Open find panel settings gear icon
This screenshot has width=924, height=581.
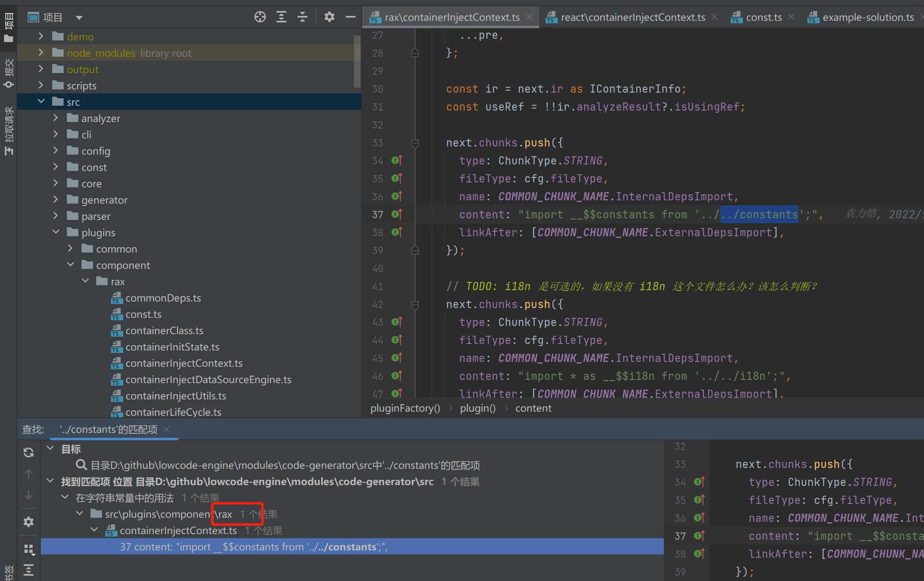[28, 522]
